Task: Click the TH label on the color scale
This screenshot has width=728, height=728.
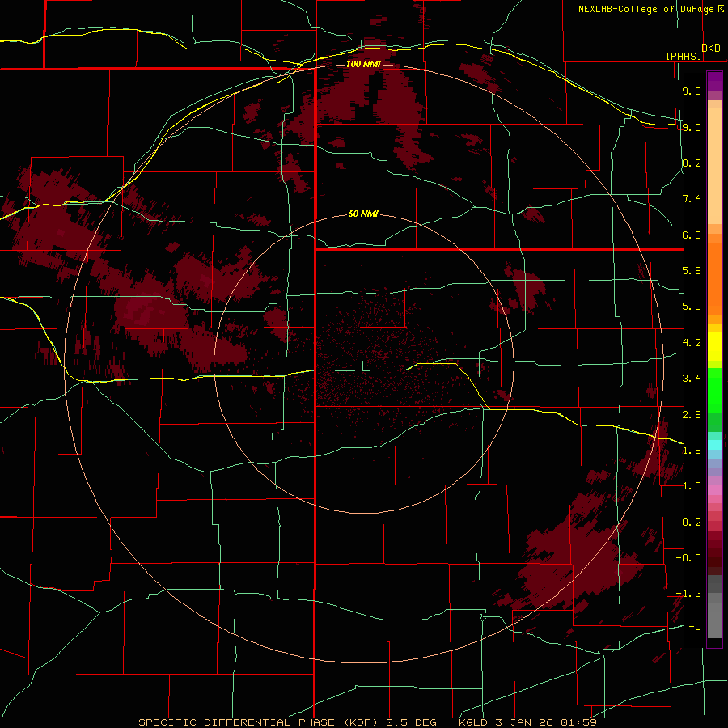Action: click(x=695, y=630)
